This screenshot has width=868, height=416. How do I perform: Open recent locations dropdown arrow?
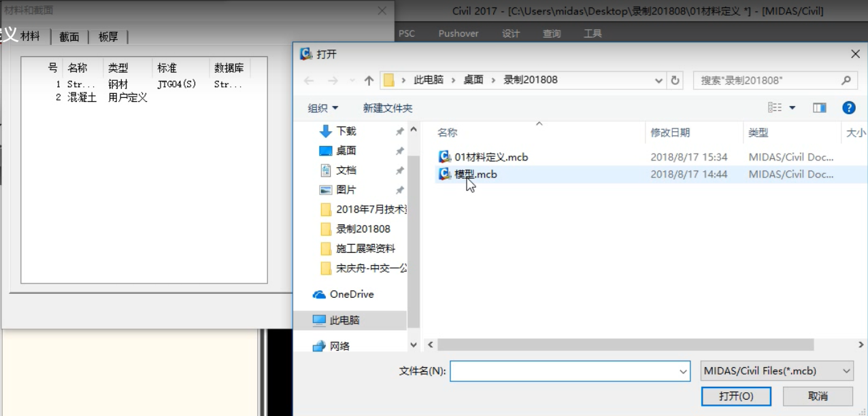[351, 80]
